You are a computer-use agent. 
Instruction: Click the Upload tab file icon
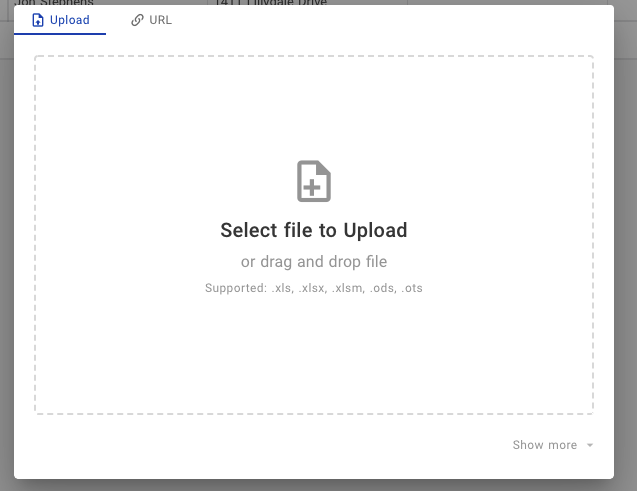click(38, 20)
